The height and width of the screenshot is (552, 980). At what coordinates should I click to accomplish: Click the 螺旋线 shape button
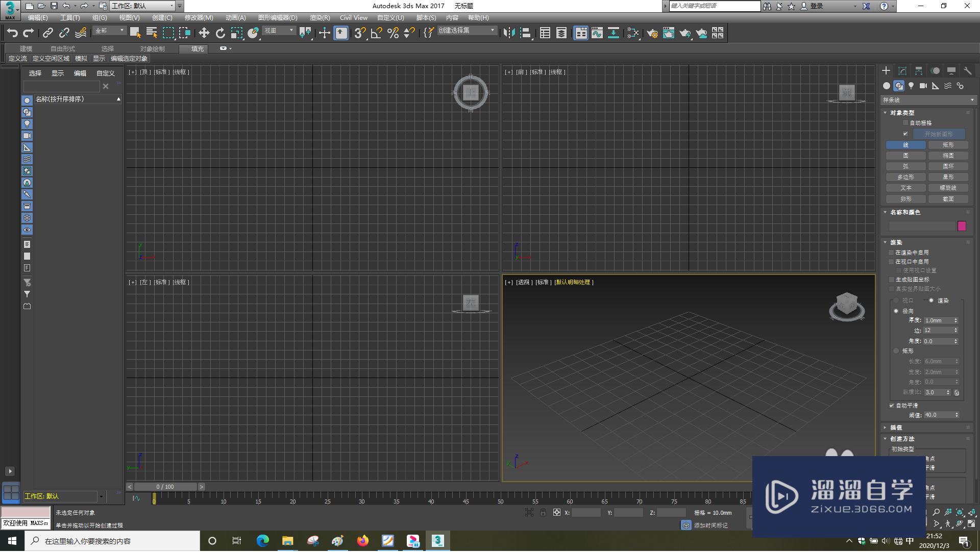(948, 188)
